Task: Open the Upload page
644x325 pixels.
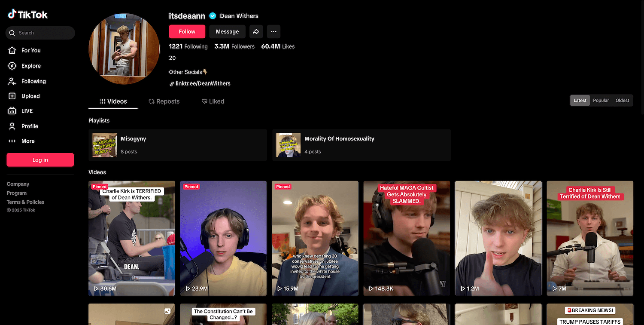Action: click(30, 96)
